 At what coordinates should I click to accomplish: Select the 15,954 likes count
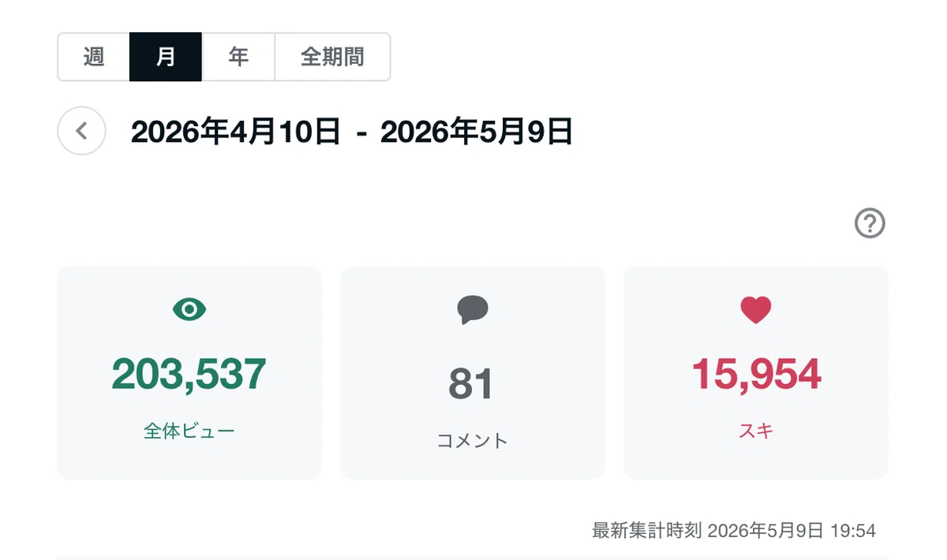pos(757,374)
